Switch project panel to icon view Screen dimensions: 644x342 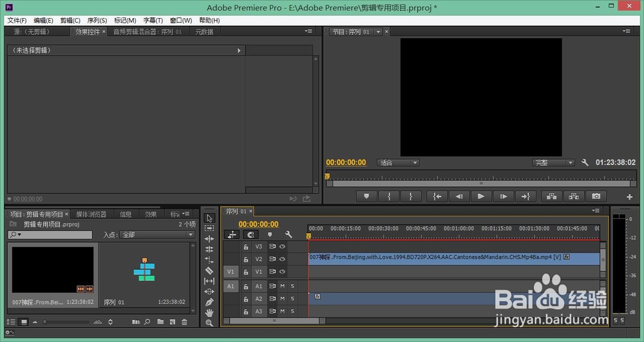coord(24,322)
